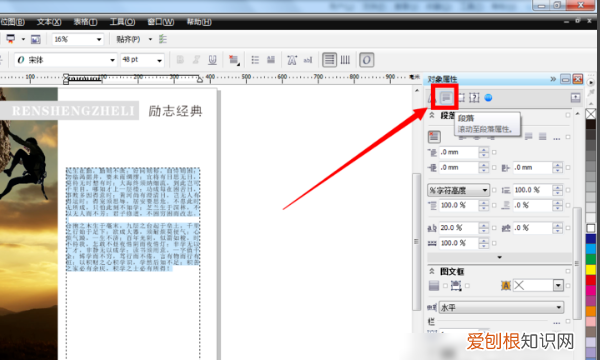Open the 工具(O) menu

pyautogui.click(x=122, y=22)
